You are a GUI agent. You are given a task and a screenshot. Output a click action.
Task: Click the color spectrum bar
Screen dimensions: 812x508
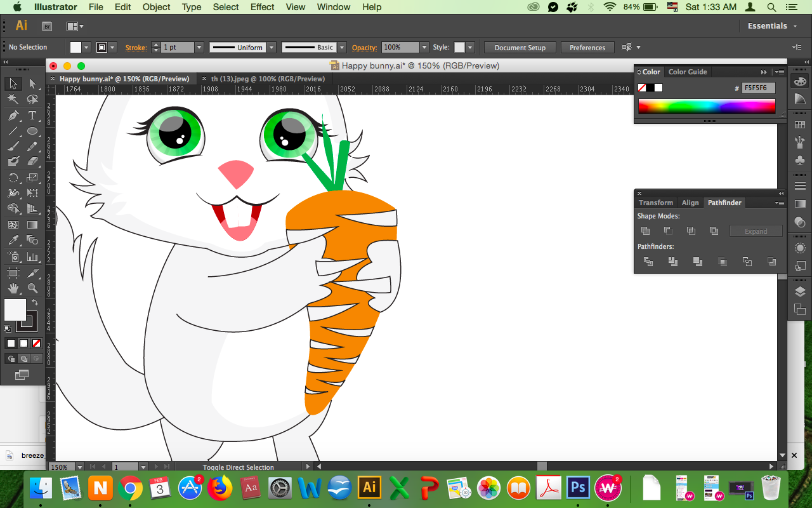(707, 107)
